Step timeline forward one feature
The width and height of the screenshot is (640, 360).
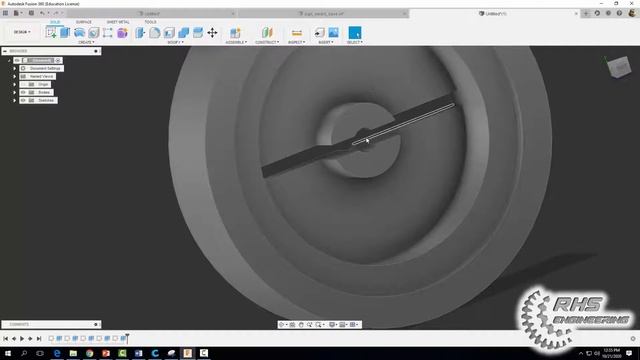[x=30, y=338]
